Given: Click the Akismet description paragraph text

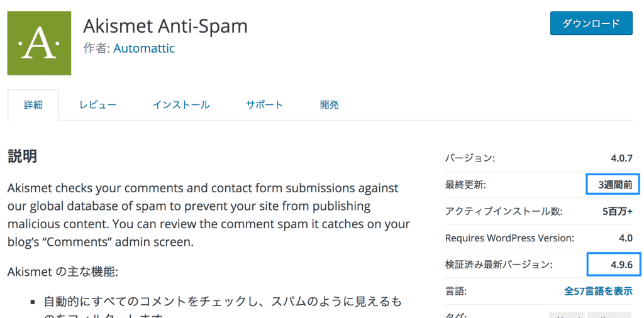Looking at the screenshot, I should [209, 215].
